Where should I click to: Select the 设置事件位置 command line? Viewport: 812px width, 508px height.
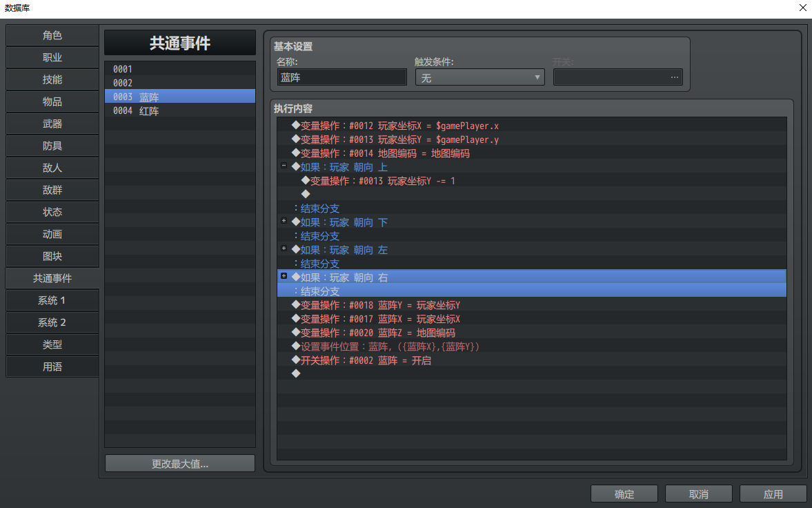point(532,346)
